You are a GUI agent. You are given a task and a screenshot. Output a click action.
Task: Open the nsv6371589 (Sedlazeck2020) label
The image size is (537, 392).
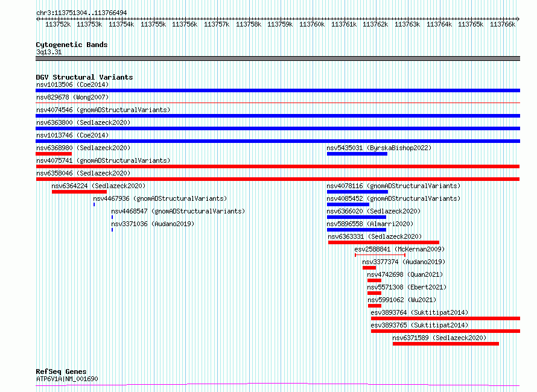click(x=439, y=338)
